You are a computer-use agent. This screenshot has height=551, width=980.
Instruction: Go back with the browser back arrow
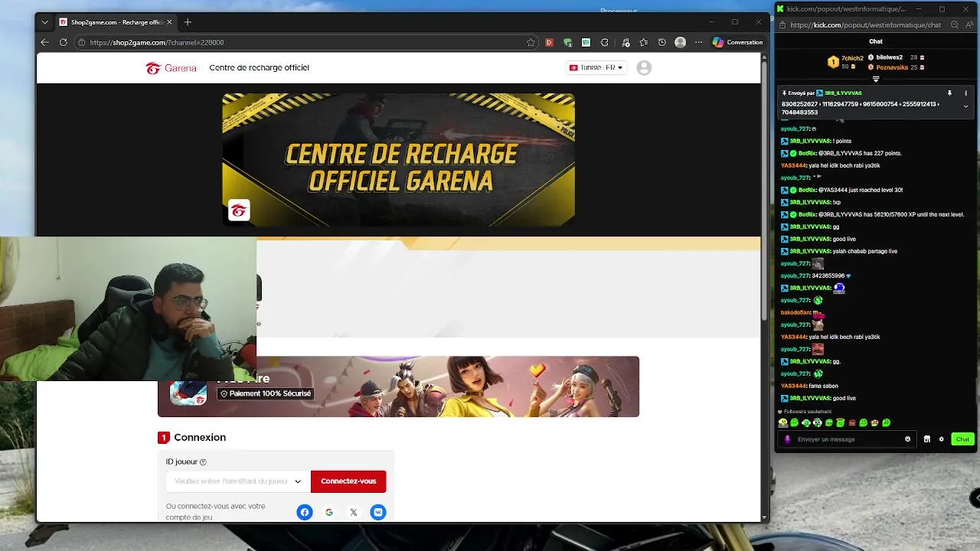click(44, 42)
